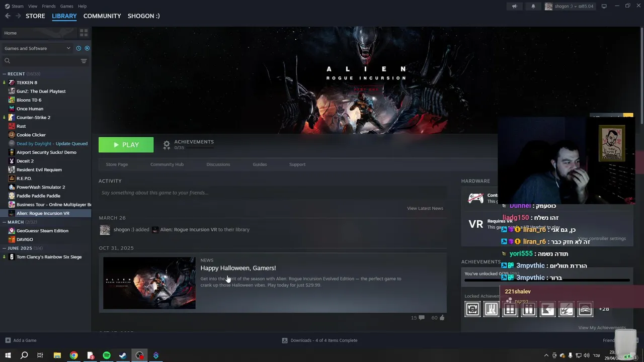The image size is (644, 362).
Task: Select Tom Clancy's Rainbow Six Siege
Action: click(49, 257)
